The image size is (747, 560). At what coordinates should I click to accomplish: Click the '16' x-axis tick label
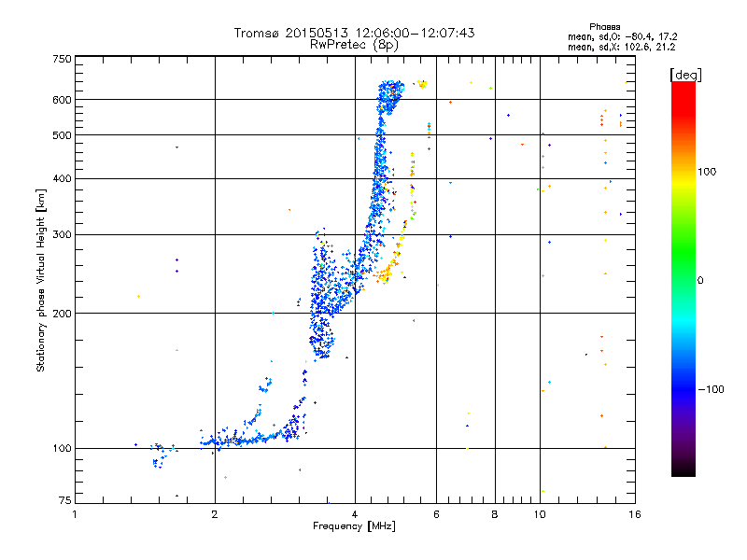pyautogui.click(x=635, y=514)
